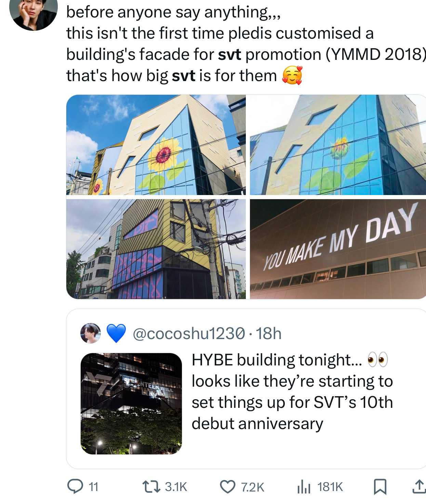
Task: Open the reply comment icon
Action: click(75, 487)
